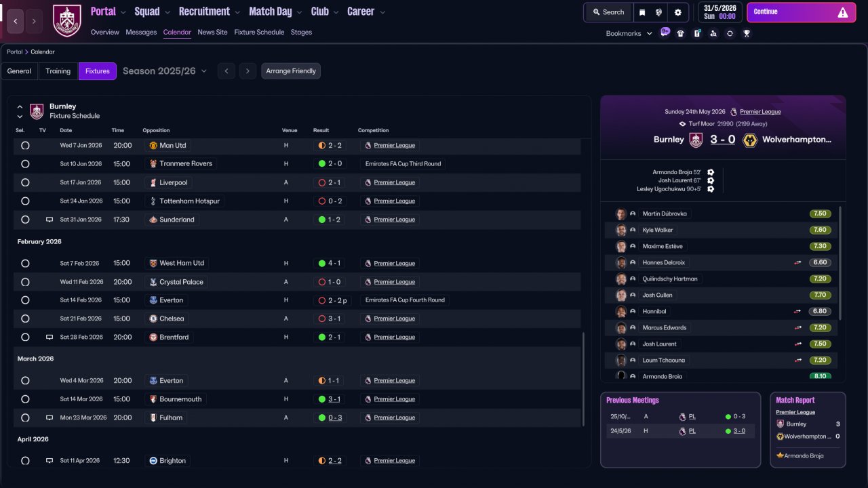Open the 0 - 3 Fulham result link
Screen dimensions: 868x488
point(335,418)
